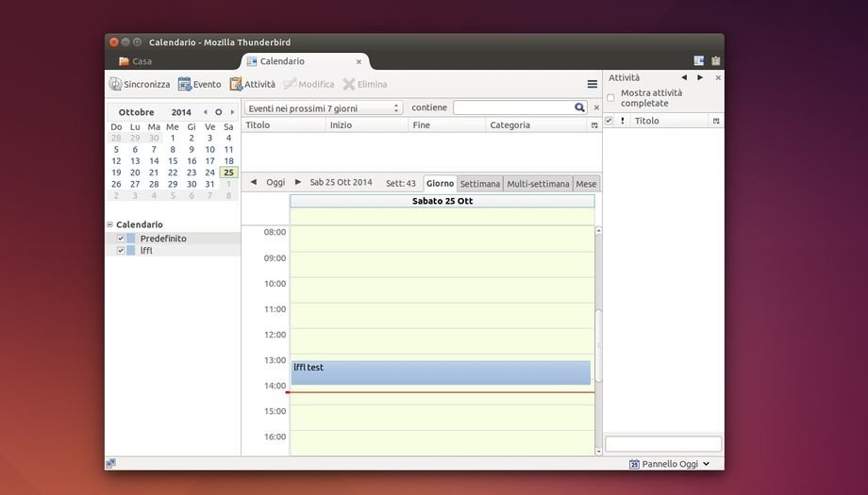Screen dimensions: 868x495
Task: Open Pannello Oggi dropdown arrow
Action: point(706,464)
